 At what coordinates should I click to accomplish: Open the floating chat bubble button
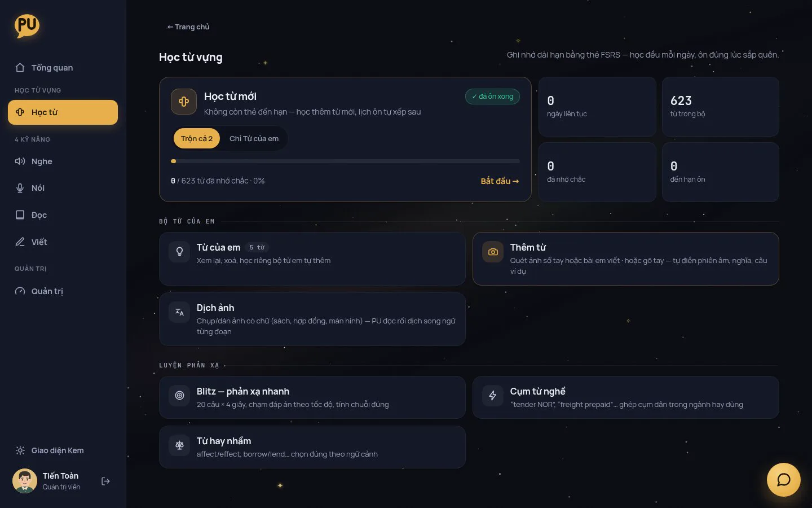(x=783, y=480)
